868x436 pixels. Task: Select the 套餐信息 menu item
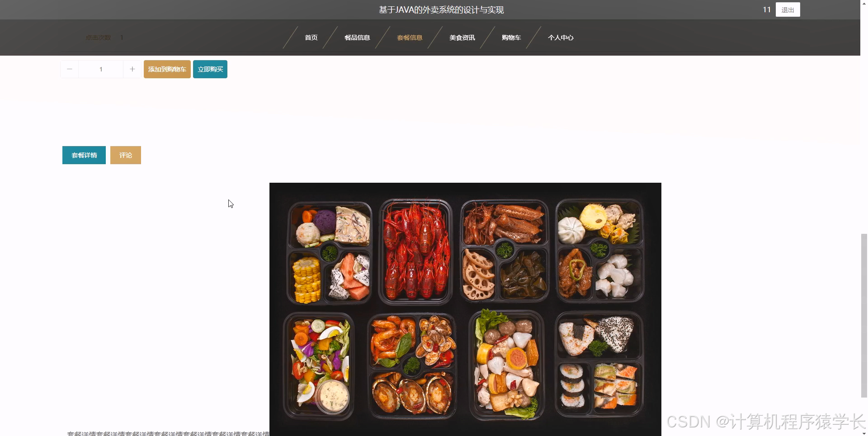tap(410, 38)
